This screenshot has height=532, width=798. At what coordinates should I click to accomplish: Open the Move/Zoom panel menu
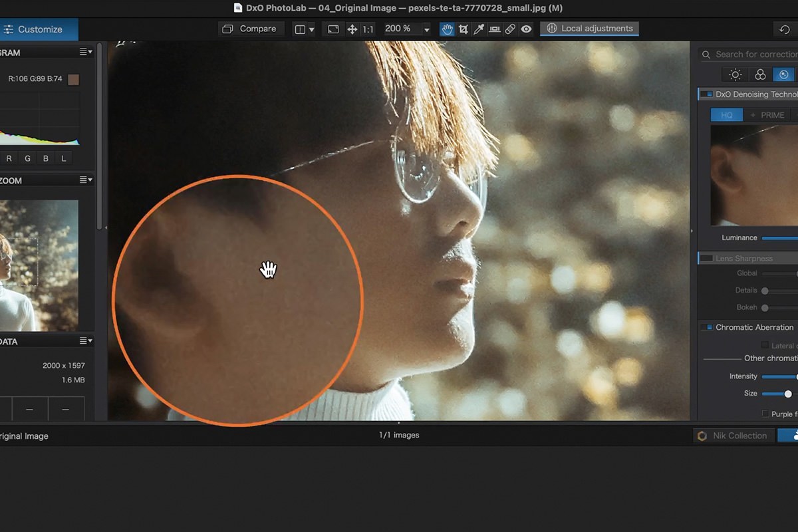pyautogui.click(x=86, y=180)
